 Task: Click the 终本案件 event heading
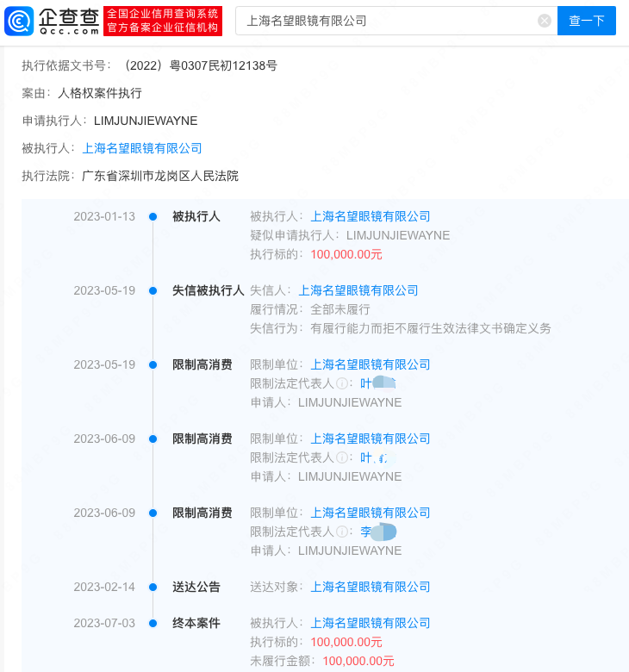(x=196, y=623)
